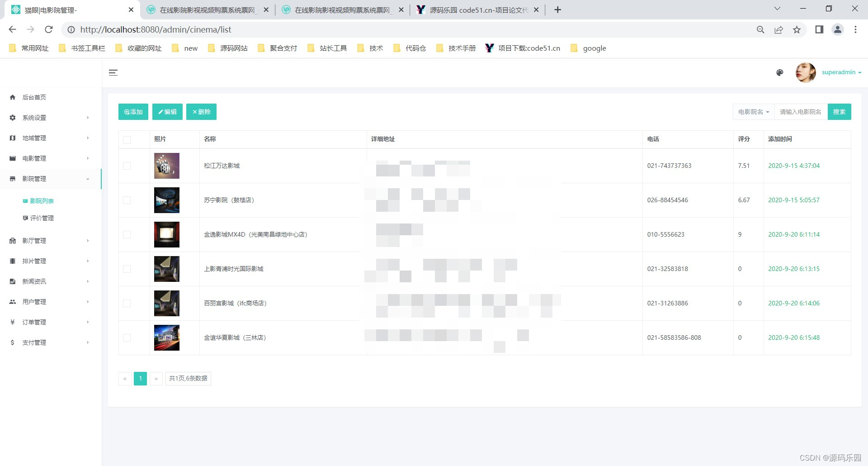Select the checkbox next to 苏宁影院（鼓楼店）
This screenshot has width=868, height=466.
[x=127, y=200]
